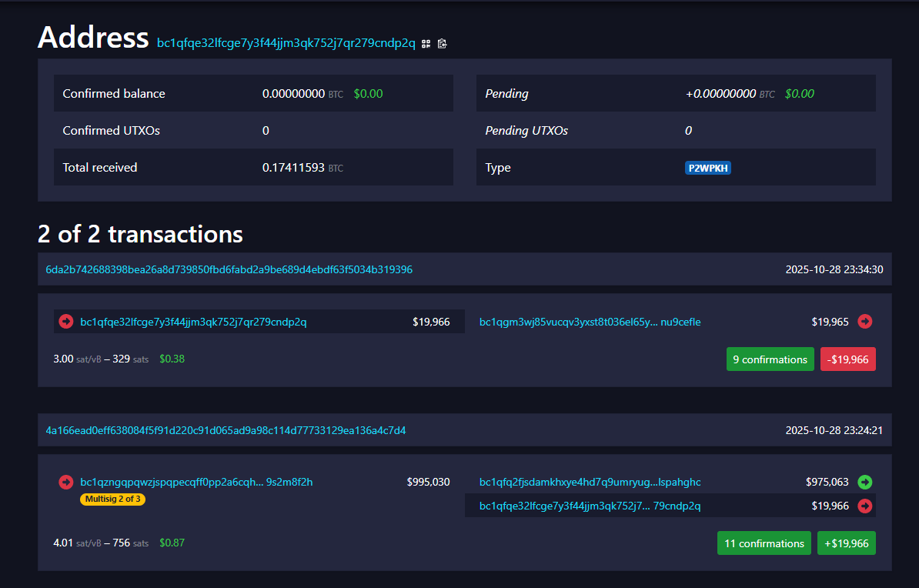Click red arrow beside output 79cndp2q
This screenshot has height=588, width=919.
[x=865, y=506]
